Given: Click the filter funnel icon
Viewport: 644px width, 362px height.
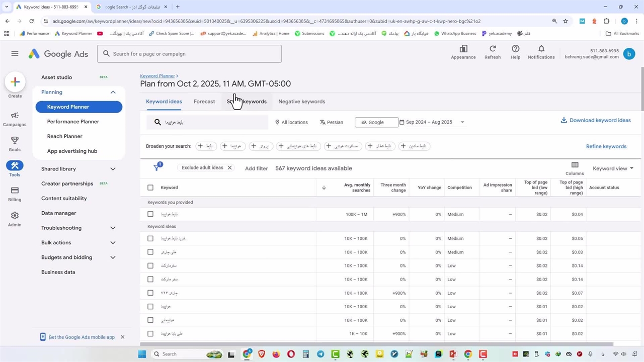Looking at the screenshot, I should coord(157,168).
